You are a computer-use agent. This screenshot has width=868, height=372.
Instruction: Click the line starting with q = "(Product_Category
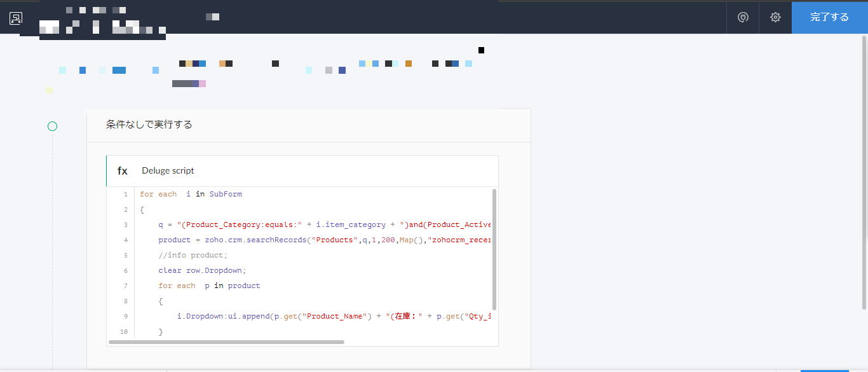[x=326, y=224]
